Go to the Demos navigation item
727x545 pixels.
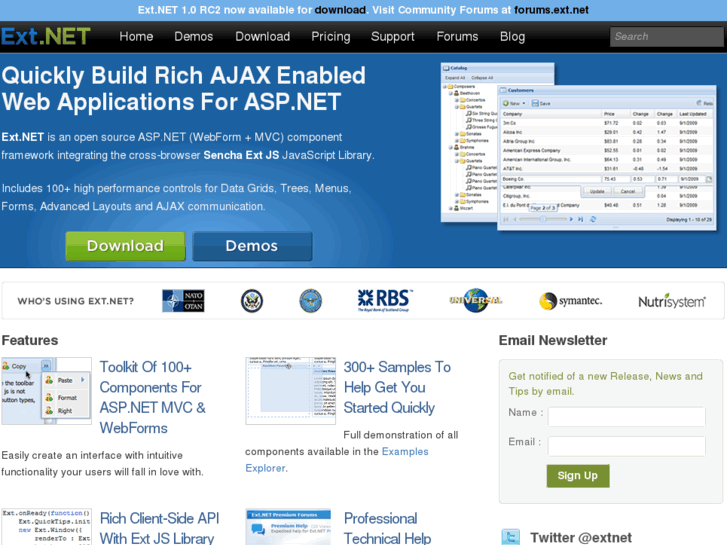pos(193,37)
